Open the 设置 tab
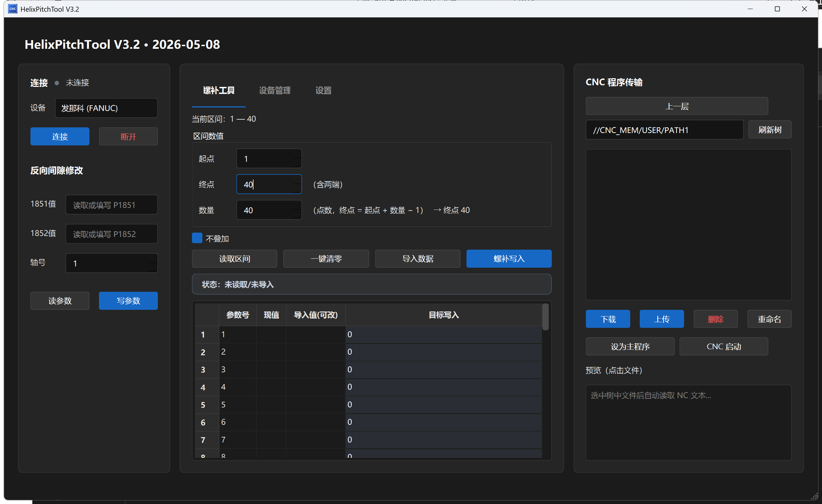Screen dimensions: 822x504 pyautogui.click(x=323, y=91)
